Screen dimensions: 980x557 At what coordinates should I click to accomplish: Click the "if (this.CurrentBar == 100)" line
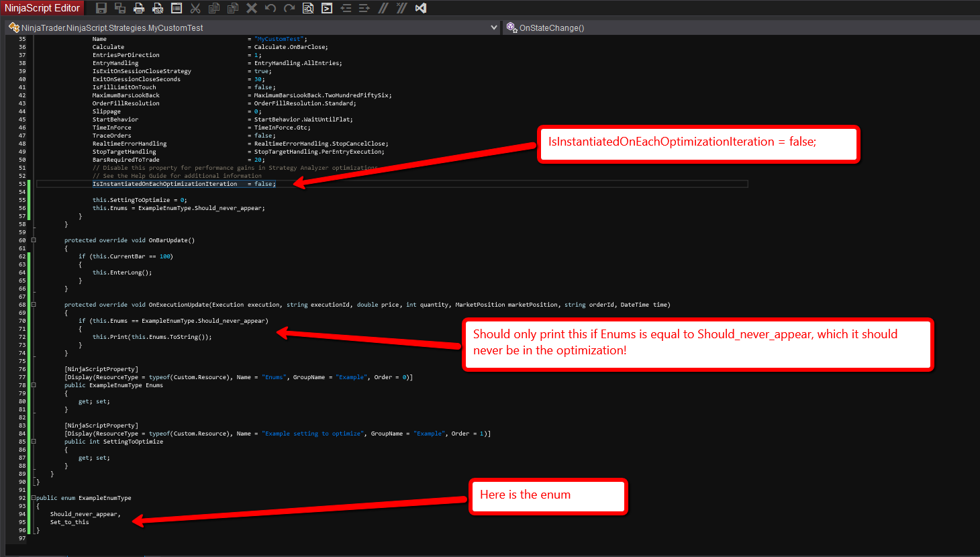(x=126, y=256)
